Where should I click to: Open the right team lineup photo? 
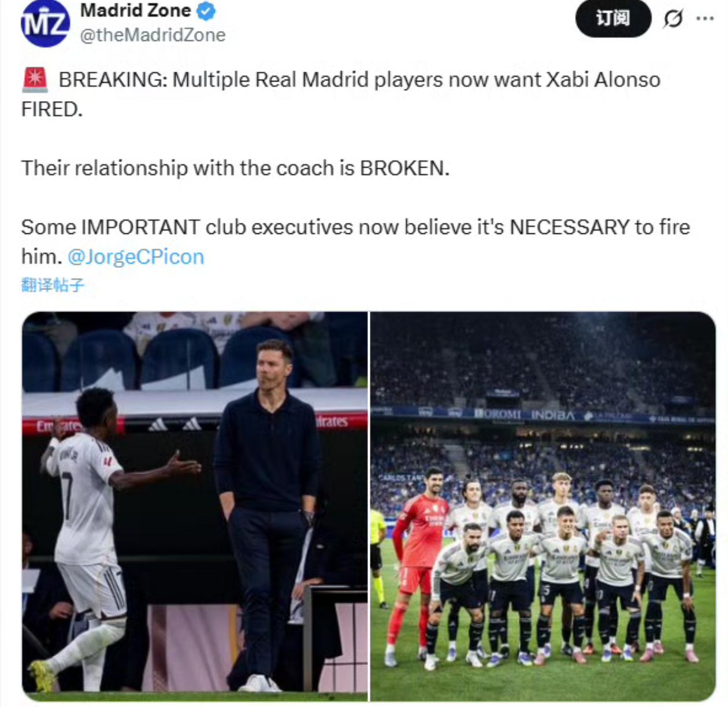point(543,507)
